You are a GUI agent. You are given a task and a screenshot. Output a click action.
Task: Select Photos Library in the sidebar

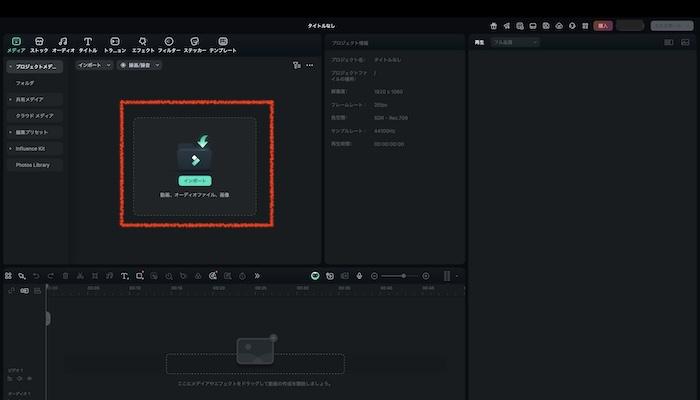[33, 165]
